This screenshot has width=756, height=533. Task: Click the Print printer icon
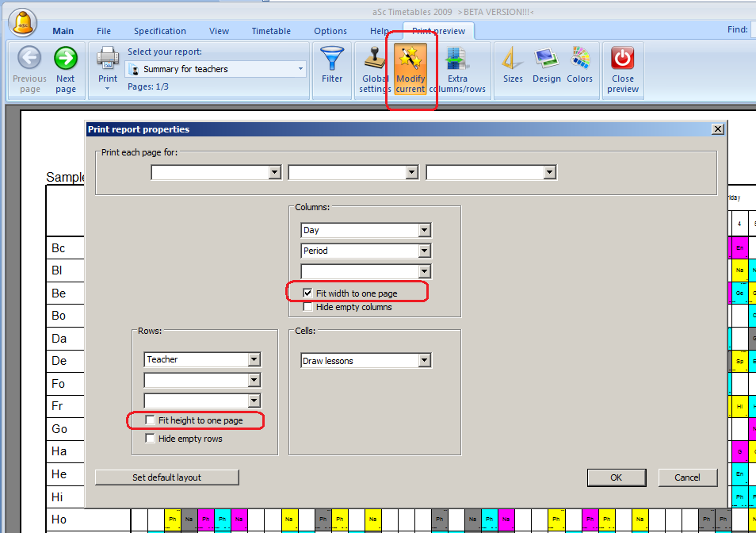pos(108,58)
